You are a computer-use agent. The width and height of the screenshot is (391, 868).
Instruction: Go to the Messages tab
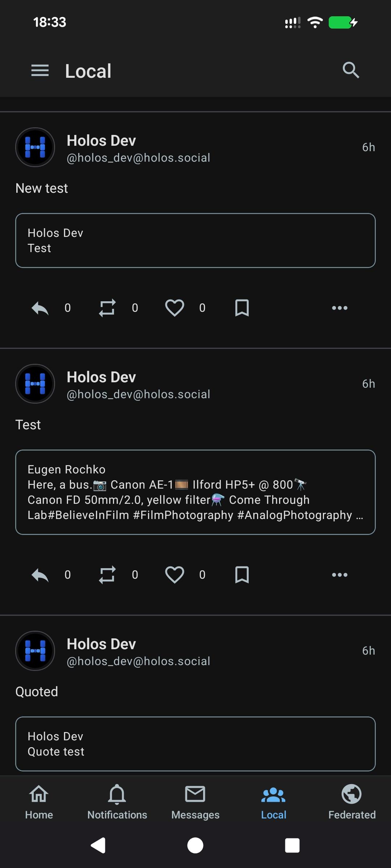point(195,801)
